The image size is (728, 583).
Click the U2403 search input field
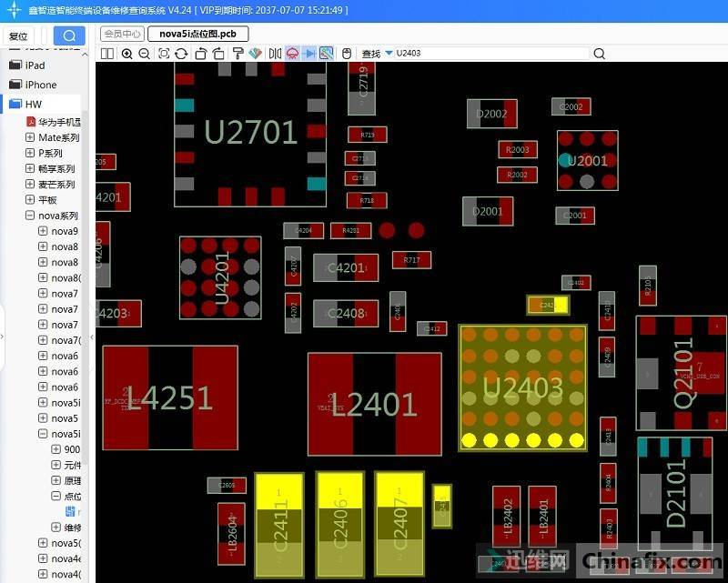491,54
